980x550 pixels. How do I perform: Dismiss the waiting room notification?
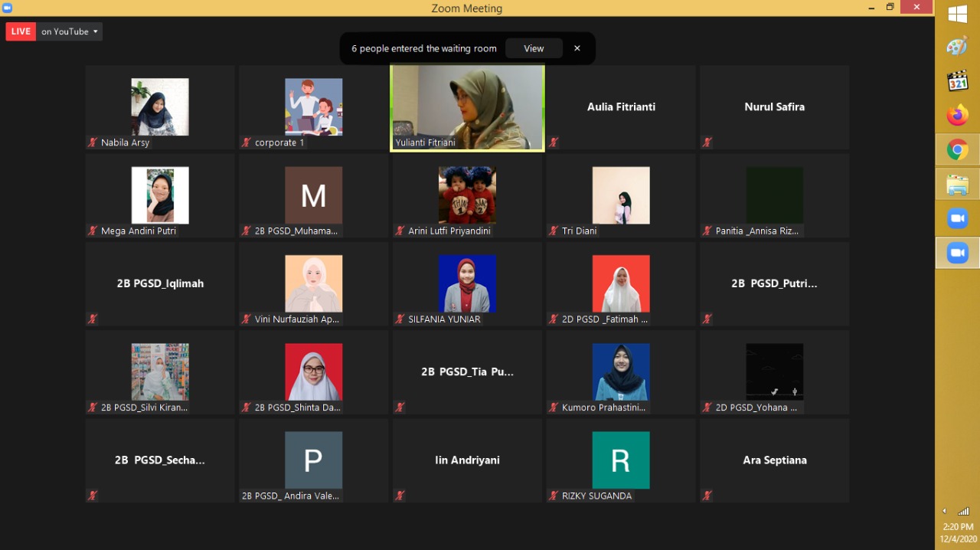(x=577, y=48)
